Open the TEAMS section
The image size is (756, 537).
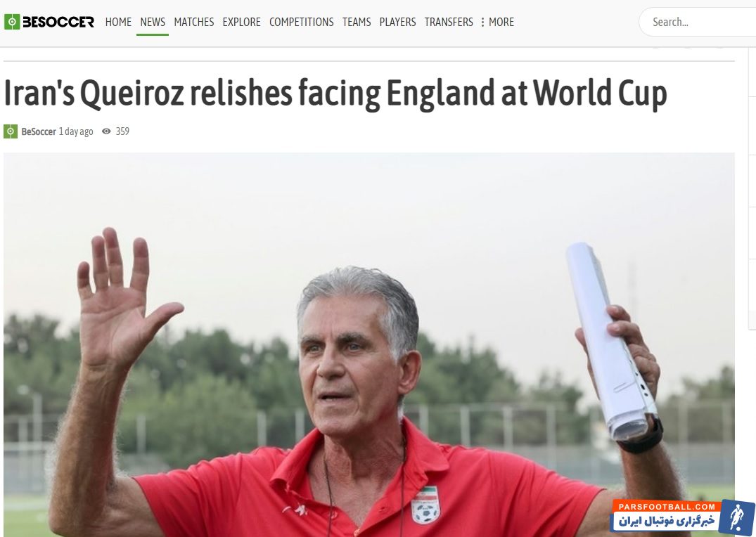coord(357,22)
